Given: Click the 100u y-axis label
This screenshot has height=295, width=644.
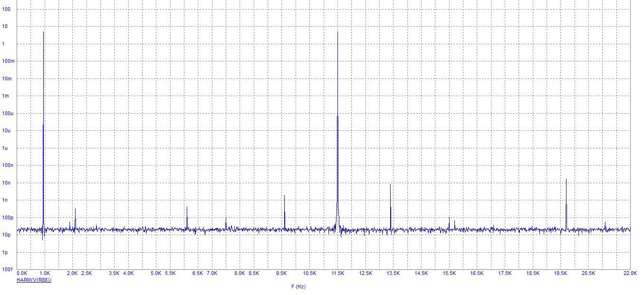Looking at the screenshot, I should click(x=9, y=113).
